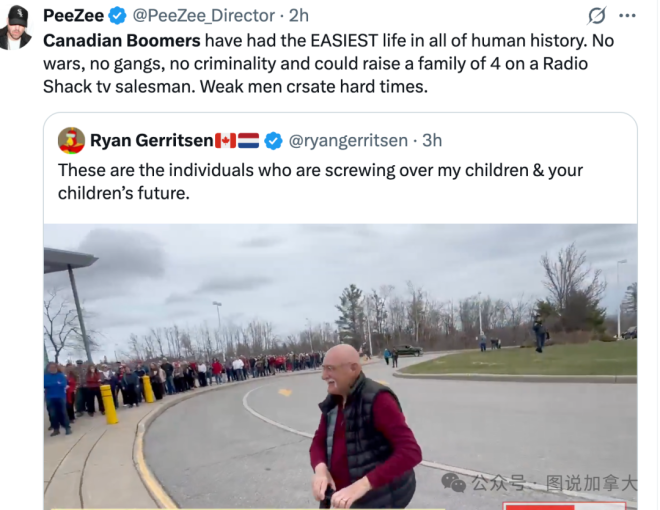The height and width of the screenshot is (510, 660).
Task: Click PeeZee's blue verified badge
Action: [117, 16]
